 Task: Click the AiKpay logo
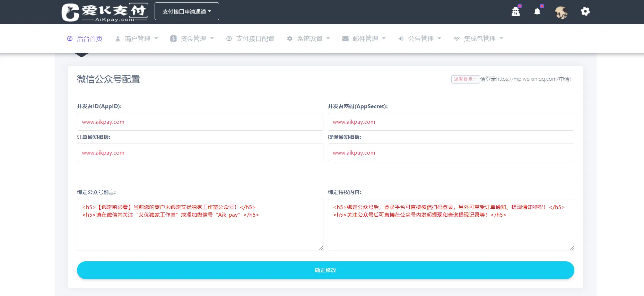104,12
